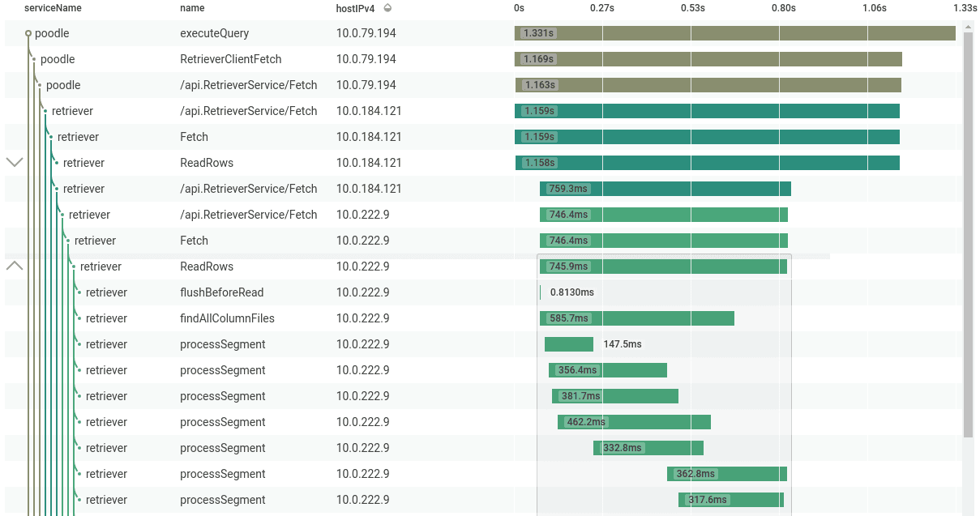Sort by the serviceName column header
Screen dimensions: 980x516
[53, 8]
